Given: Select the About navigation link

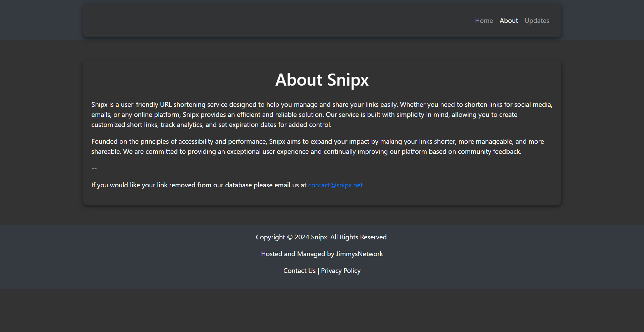Looking at the screenshot, I should (x=508, y=20).
